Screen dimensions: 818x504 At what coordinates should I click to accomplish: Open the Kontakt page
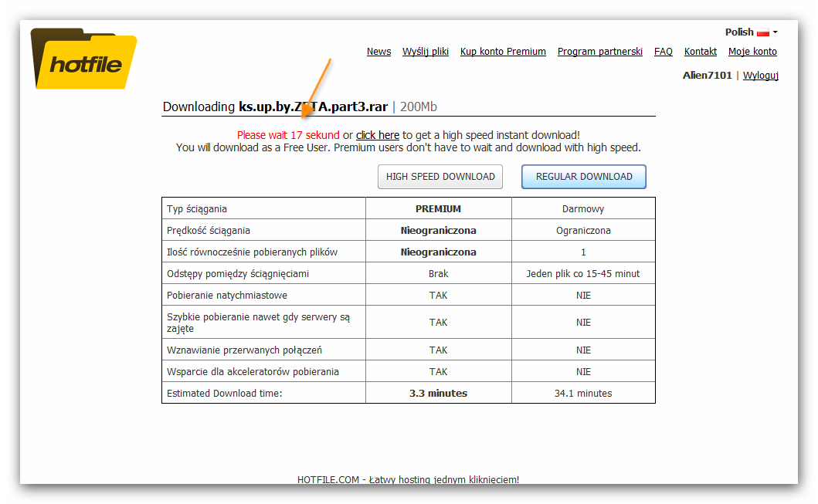[x=700, y=52]
